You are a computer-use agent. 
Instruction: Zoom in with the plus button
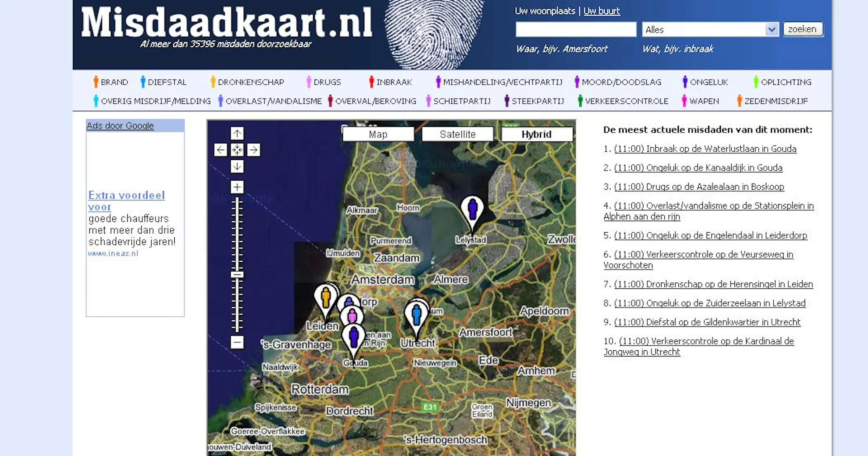coord(237,187)
